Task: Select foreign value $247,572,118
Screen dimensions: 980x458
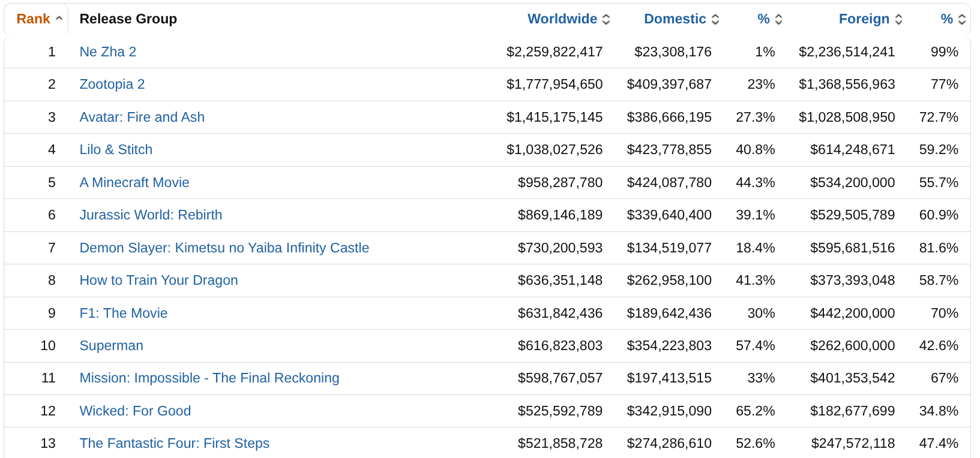Action: pos(853,444)
